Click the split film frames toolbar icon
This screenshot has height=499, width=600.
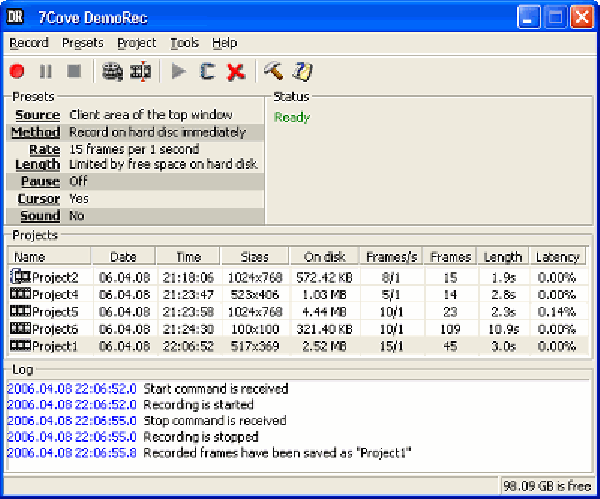click(141, 71)
